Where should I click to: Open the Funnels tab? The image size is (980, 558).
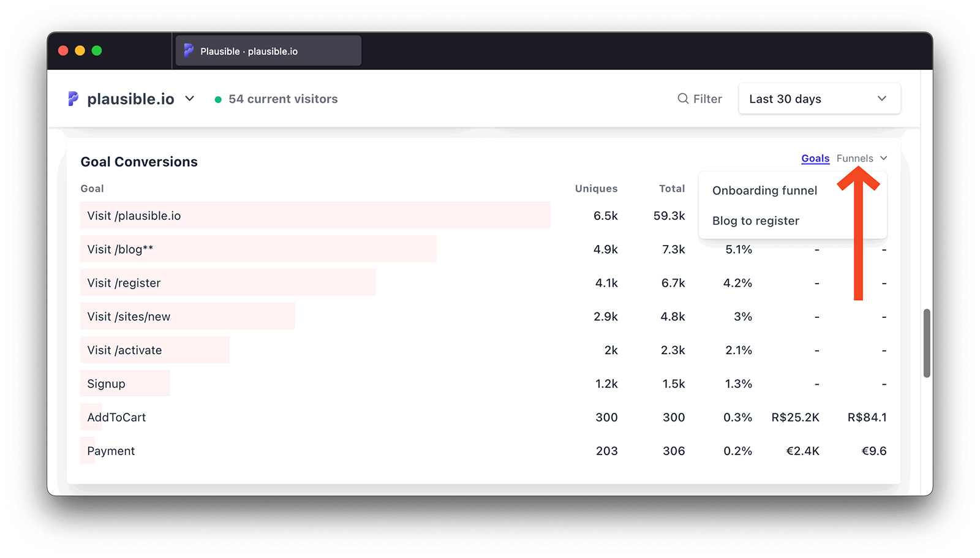click(854, 159)
